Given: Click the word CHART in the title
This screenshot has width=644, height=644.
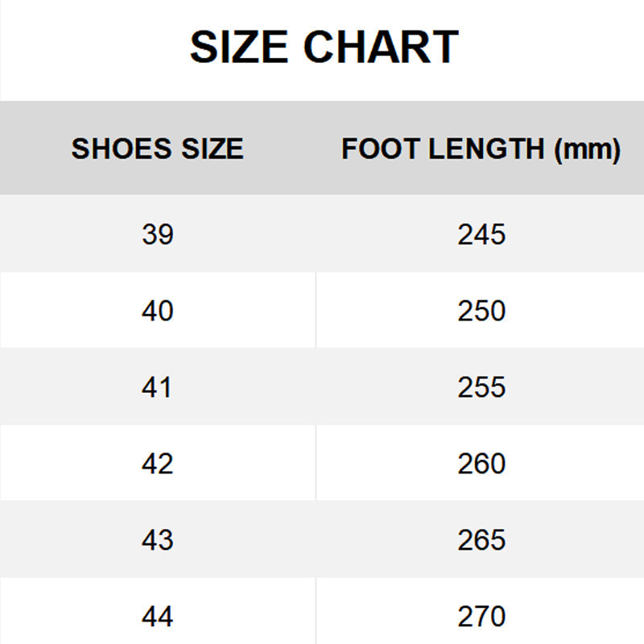Looking at the screenshot, I should point(382,47).
